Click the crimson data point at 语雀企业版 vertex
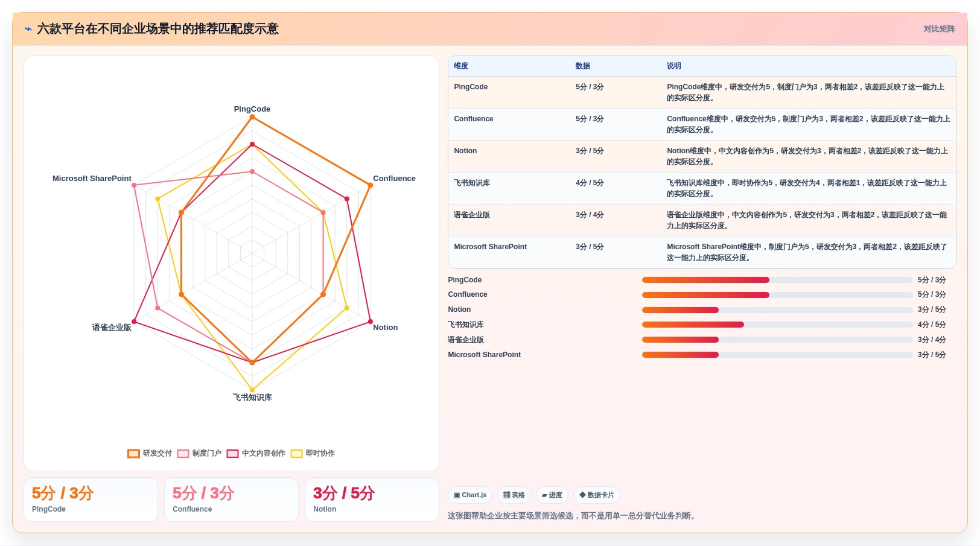The width and height of the screenshot is (980, 546). click(134, 322)
